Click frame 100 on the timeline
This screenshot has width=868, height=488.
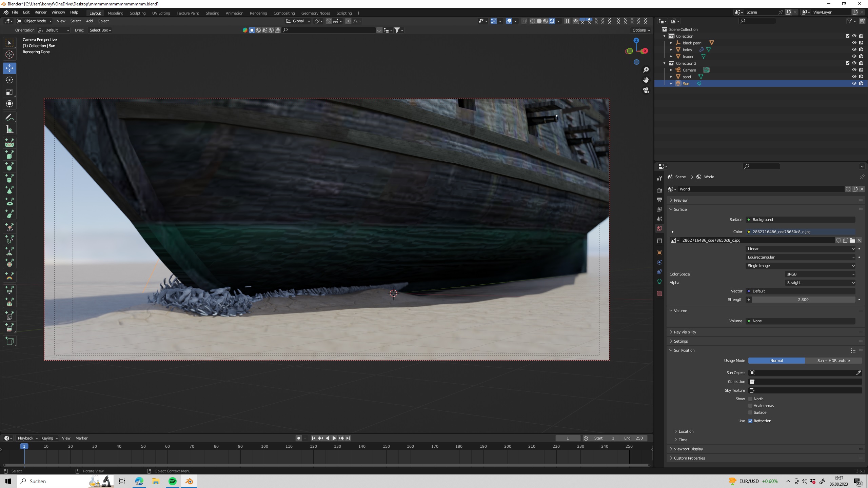tap(264, 447)
